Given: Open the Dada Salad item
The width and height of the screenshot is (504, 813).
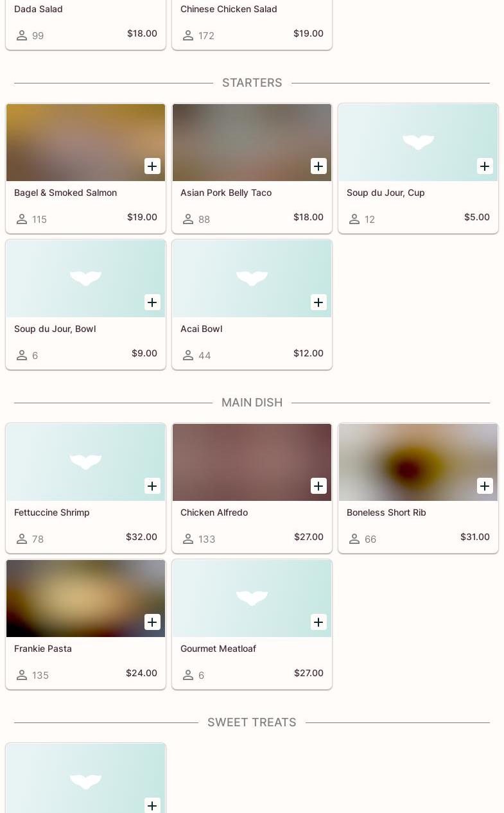Looking at the screenshot, I should 39,9.
